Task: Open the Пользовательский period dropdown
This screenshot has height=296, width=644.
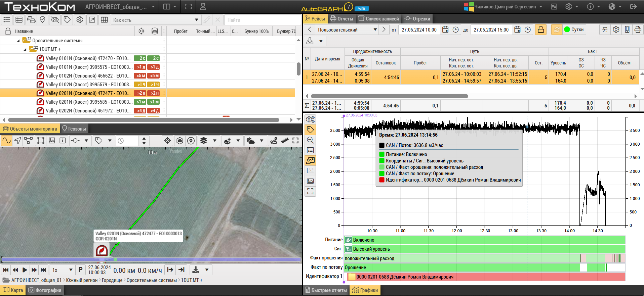Action: click(x=347, y=30)
